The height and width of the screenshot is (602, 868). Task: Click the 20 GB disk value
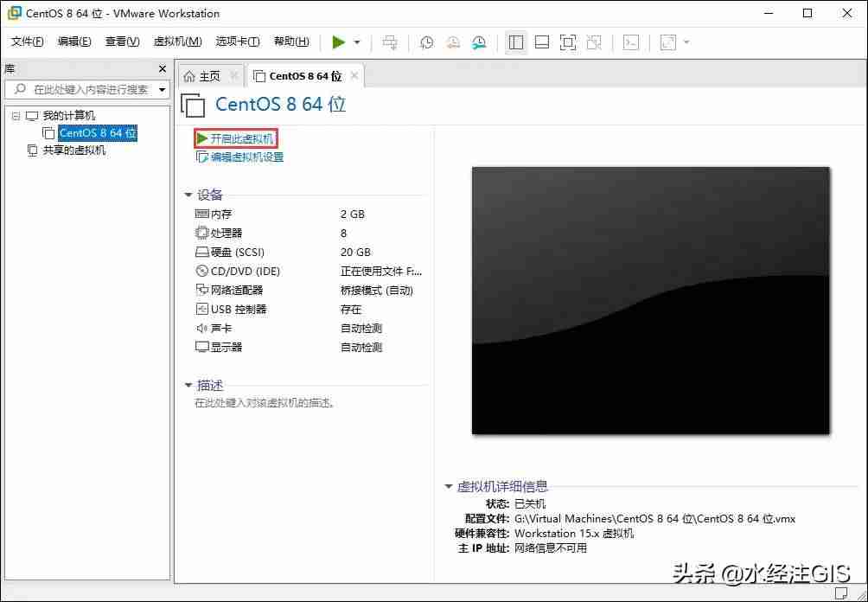(x=355, y=252)
